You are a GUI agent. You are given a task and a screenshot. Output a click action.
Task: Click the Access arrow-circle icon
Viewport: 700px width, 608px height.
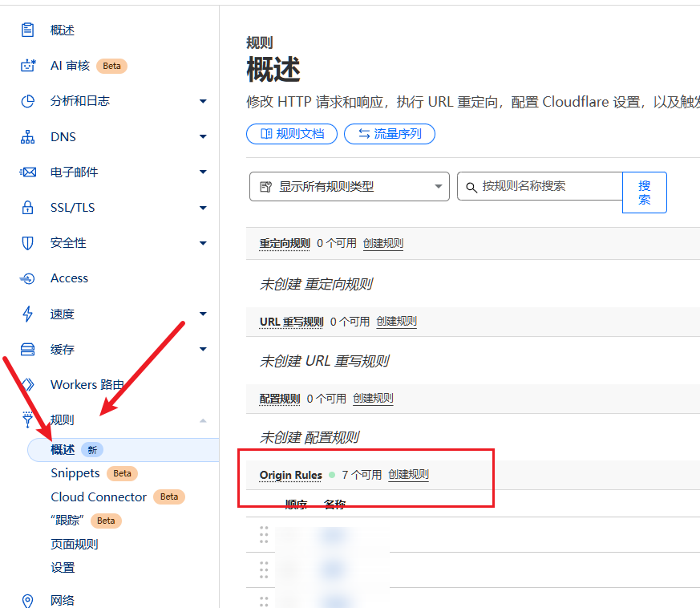28,279
